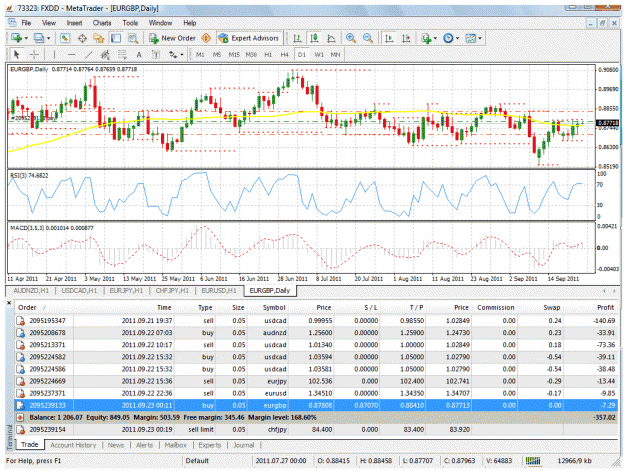Image resolution: width=625 pixels, height=471 pixels.
Task: Expand the Templates dropdown arrow
Action: [480, 39]
